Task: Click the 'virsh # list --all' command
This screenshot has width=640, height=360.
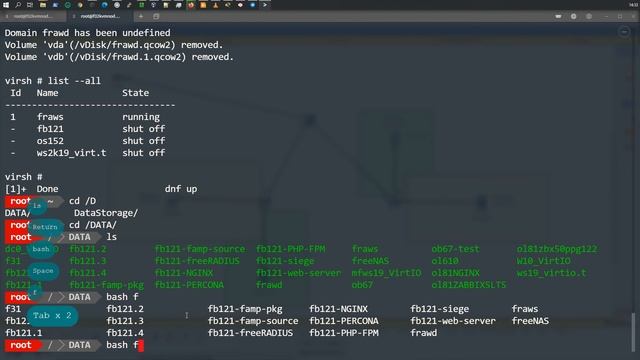Action: click(x=53, y=81)
